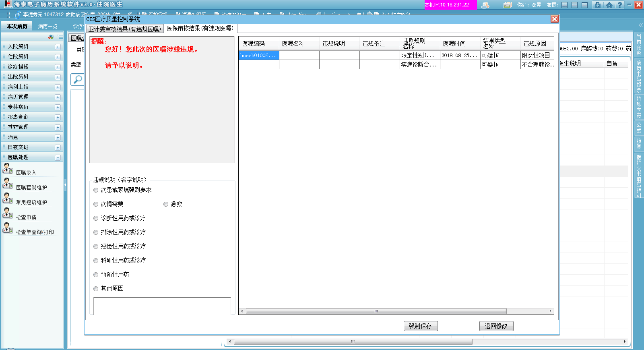Open 医嘱套餐维护 in the sidebar
Image resolution: width=644 pixels, height=350 pixels.
[x=31, y=187]
